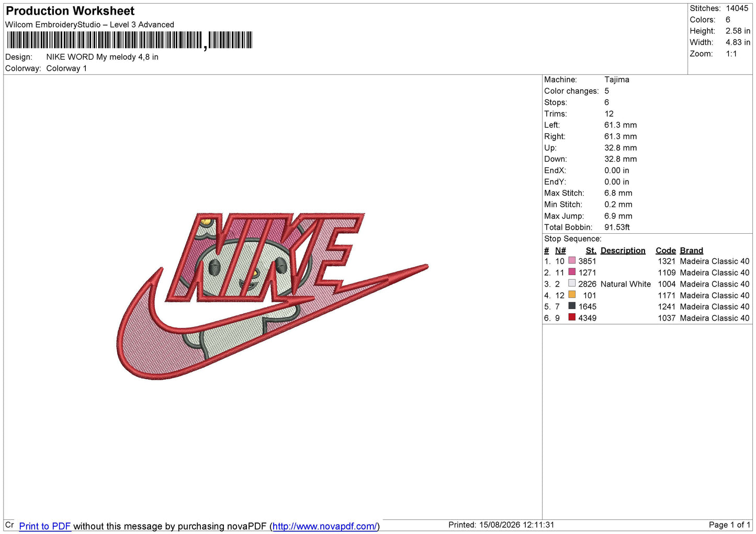Click the Code column header
Image resolution: width=756 pixels, height=534 pixels.
(665, 251)
